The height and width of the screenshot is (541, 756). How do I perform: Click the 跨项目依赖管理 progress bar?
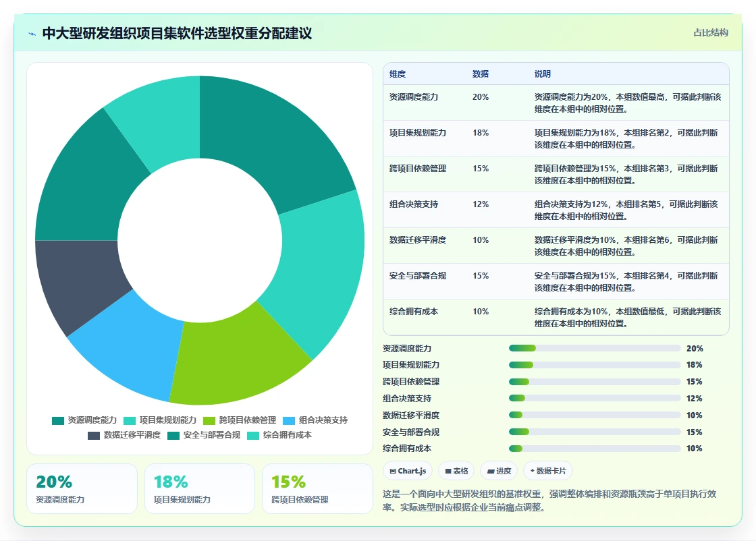pos(595,382)
